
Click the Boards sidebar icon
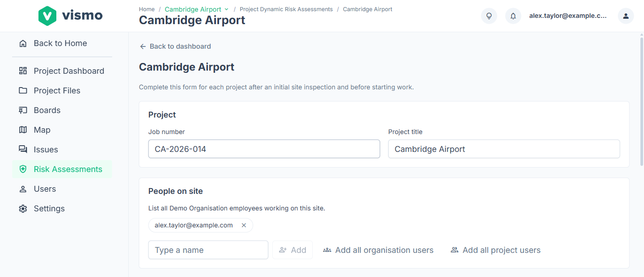point(23,110)
